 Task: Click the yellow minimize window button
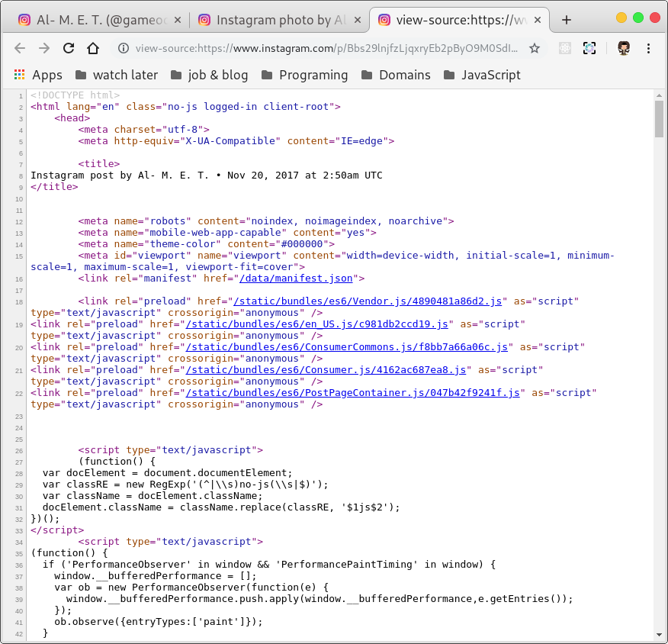(x=621, y=18)
